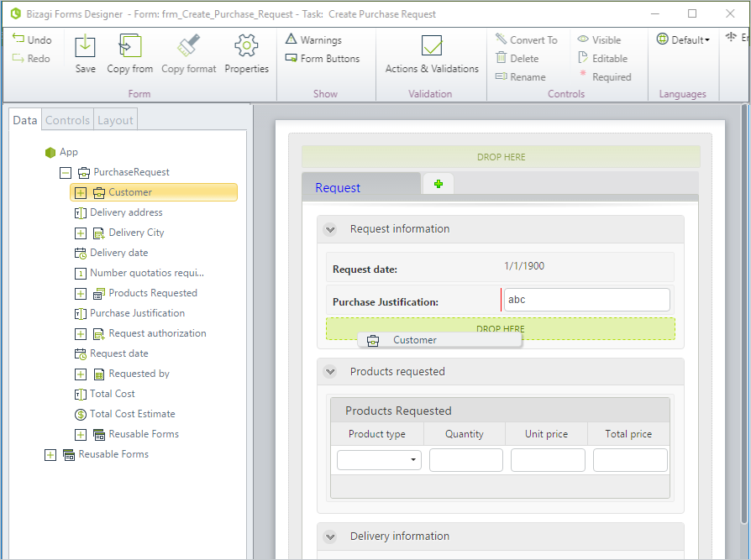Expand the Customer node
This screenshot has height=560, width=751.
81,193
